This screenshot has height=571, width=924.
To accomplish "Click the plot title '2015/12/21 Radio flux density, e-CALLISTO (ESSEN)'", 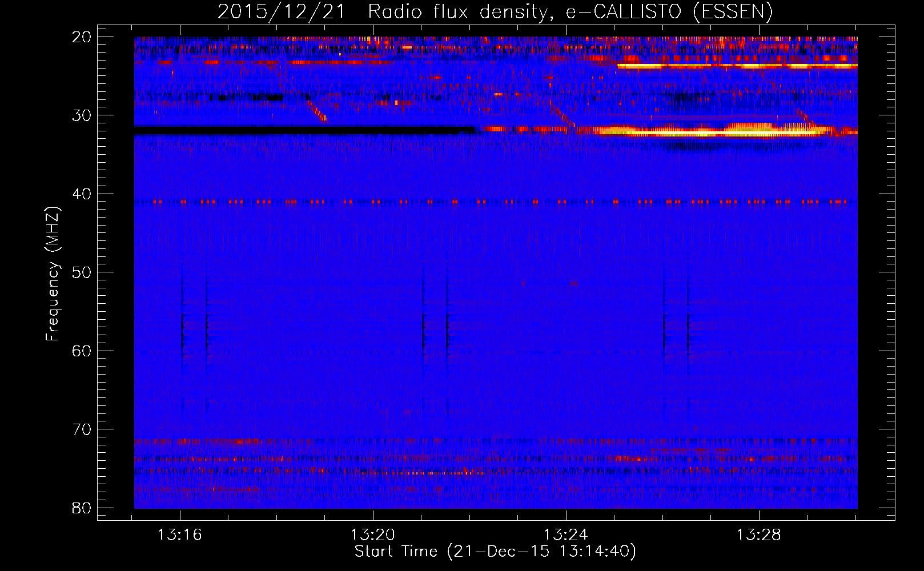I will point(495,11).
